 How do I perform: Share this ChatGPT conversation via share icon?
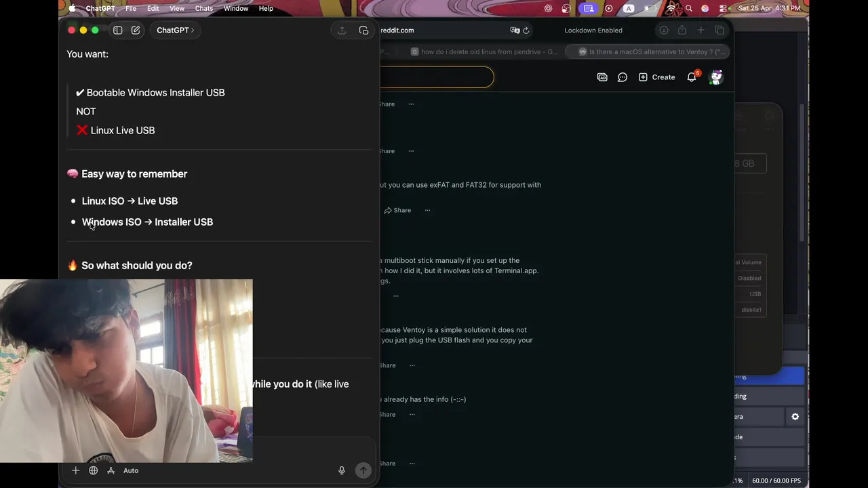coord(342,30)
